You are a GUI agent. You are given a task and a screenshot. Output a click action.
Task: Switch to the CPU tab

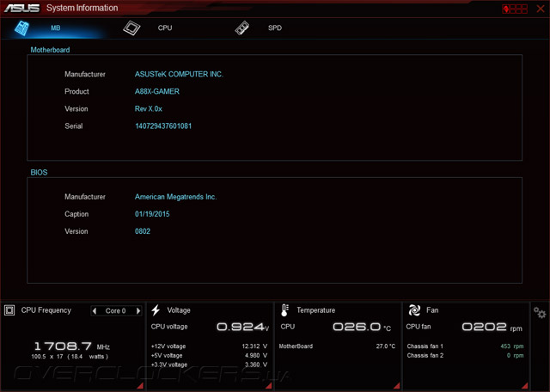click(x=165, y=28)
